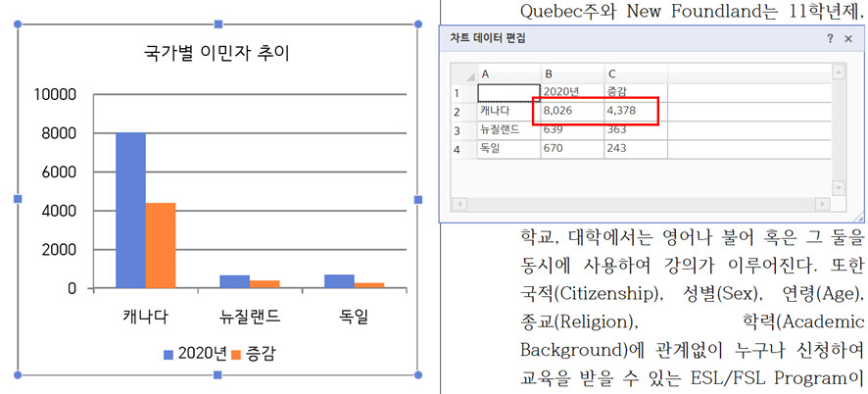Click the vertical scrollbar up arrow
The image size is (868, 394).
click(838, 73)
